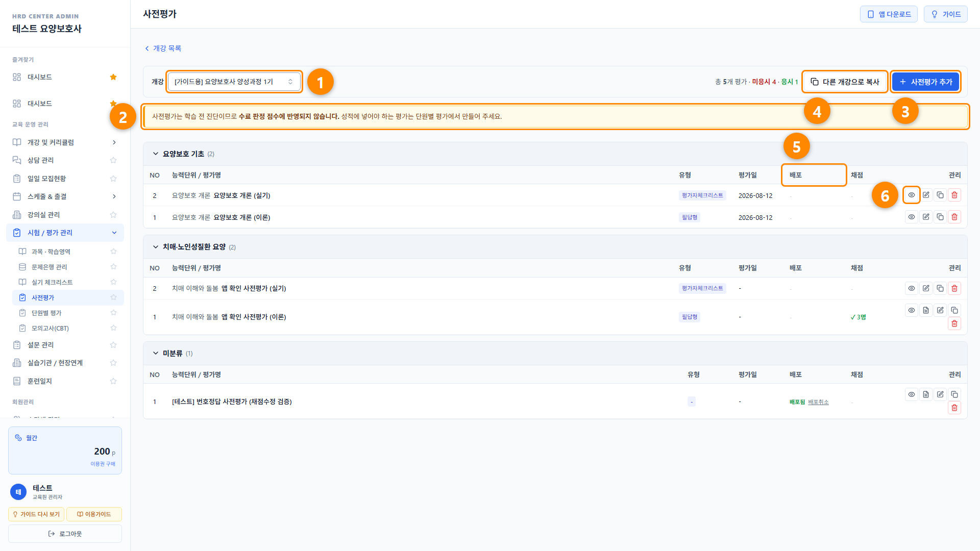Delete 앱 확인 사전평가 (이론) evaluation
980x551 pixels.
[954, 323]
